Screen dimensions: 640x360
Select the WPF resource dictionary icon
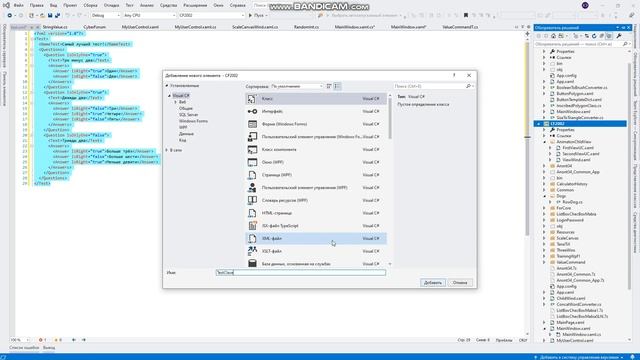point(252,200)
